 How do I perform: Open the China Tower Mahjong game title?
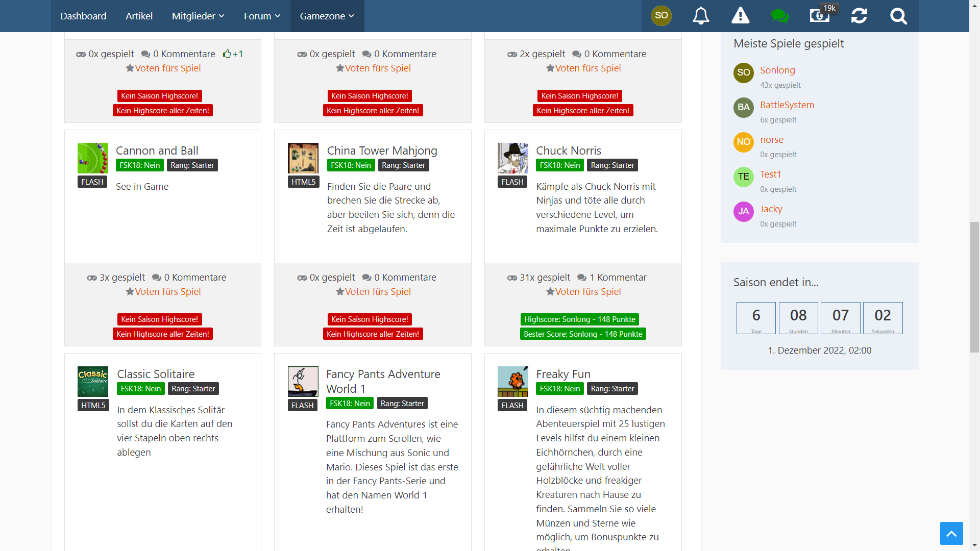[x=382, y=151]
